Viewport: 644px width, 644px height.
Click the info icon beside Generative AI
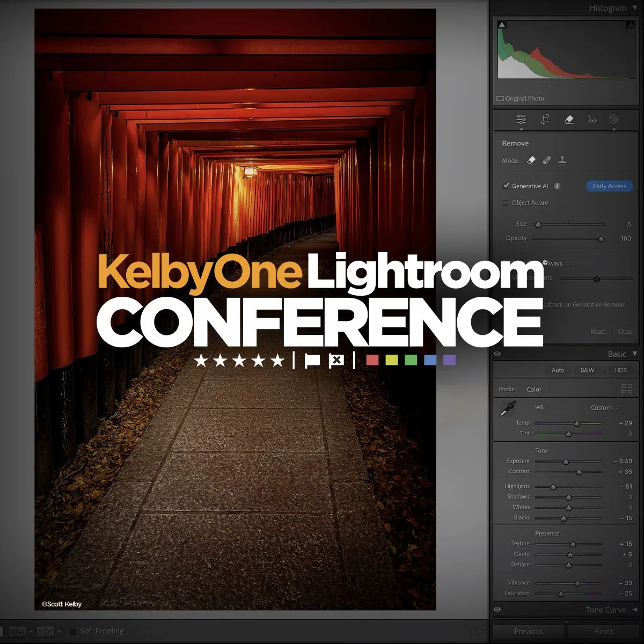557,186
